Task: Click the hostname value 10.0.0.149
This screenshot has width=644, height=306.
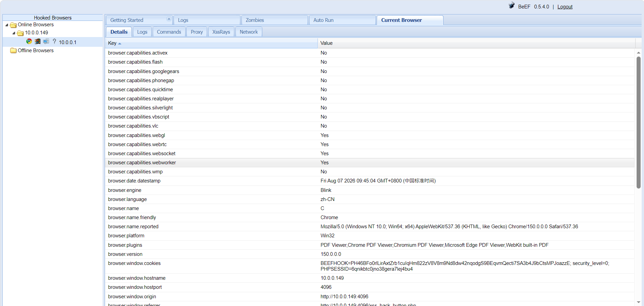Action: point(332,278)
